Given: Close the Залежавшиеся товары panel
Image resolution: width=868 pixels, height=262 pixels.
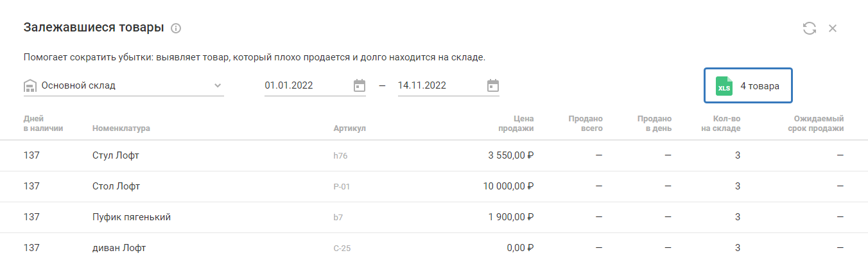Looking at the screenshot, I should point(833,28).
